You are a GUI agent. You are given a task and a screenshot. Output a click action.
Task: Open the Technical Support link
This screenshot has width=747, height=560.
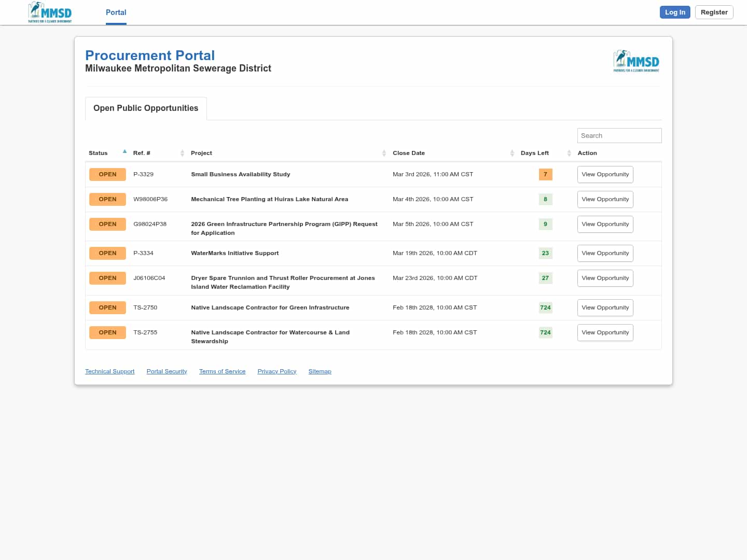[109, 371]
